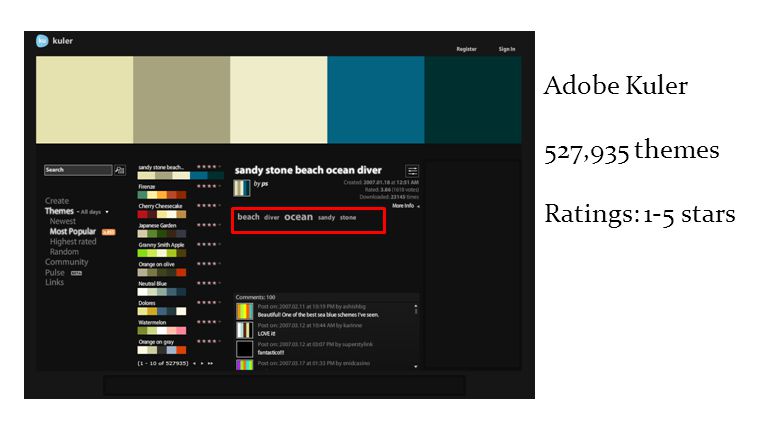This screenshot has width=768, height=432.
Task: Select Themes in the sidebar
Action: (x=59, y=211)
